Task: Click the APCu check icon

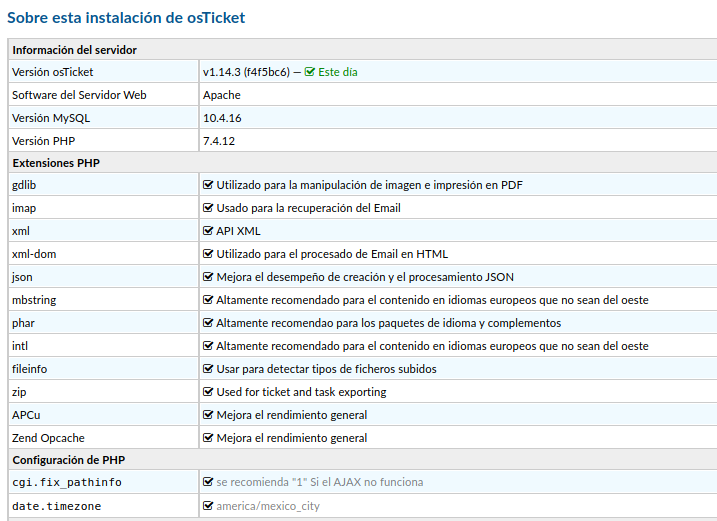Action: 208,415
